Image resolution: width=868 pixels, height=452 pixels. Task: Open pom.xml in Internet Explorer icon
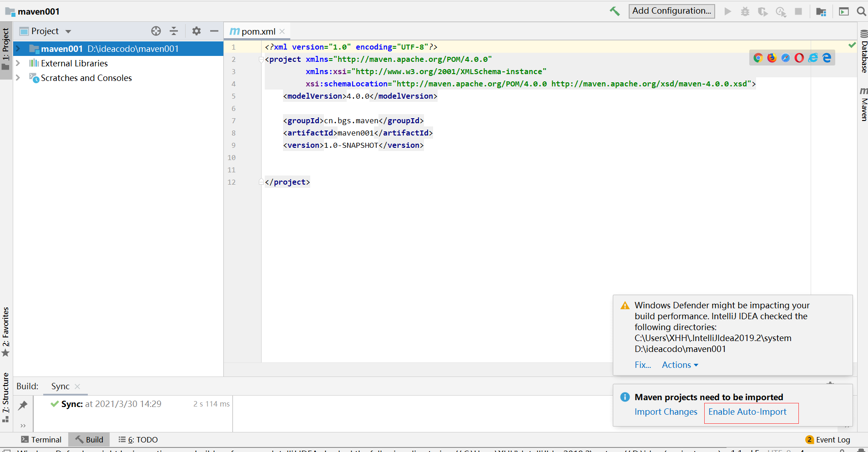click(813, 58)
